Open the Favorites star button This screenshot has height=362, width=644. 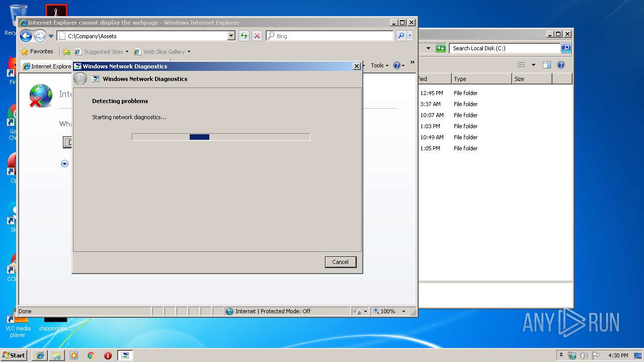37,51
